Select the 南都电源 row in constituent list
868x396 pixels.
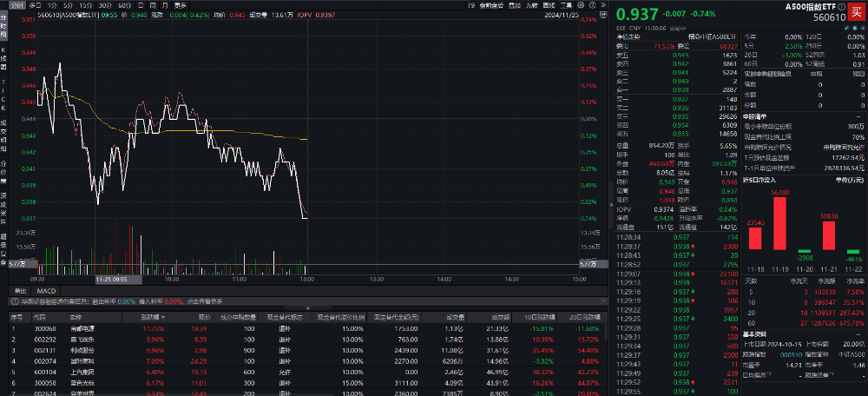click(x=82, y=329)
